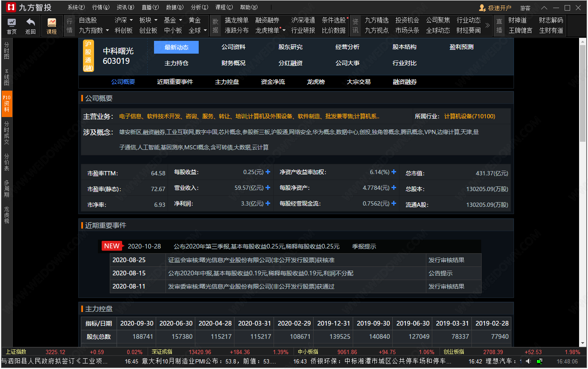588x369 pixels.
Task: Select the 最新动态 tab
Action: pyautogui.click(x=177, y=47)
